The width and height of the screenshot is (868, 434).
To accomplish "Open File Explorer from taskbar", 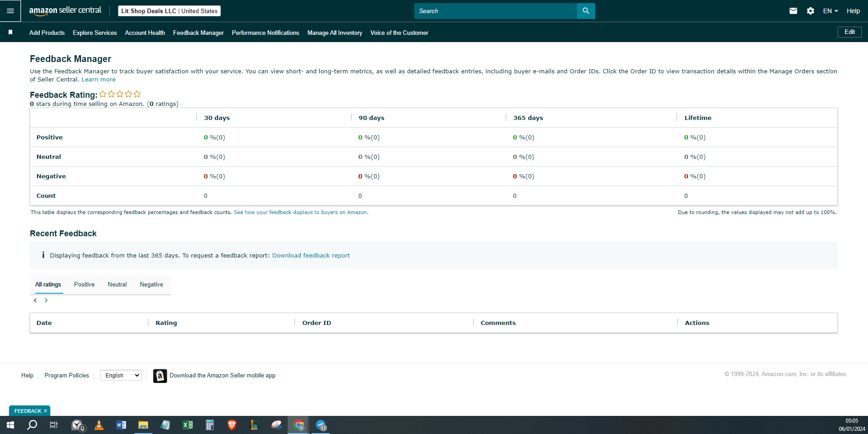I will 143,425.
